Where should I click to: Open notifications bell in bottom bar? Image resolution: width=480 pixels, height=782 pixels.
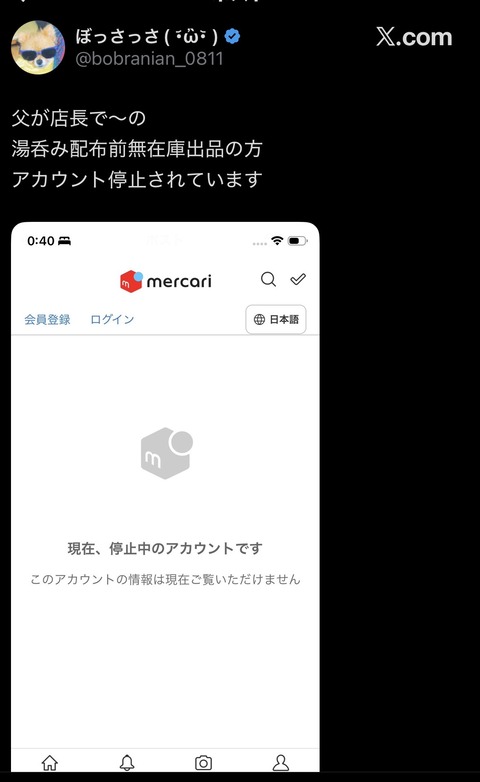pyautogui.click(x=127, y=763)
